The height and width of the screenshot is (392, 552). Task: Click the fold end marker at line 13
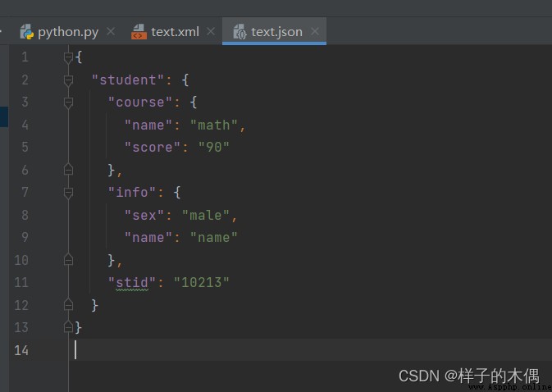68,327
